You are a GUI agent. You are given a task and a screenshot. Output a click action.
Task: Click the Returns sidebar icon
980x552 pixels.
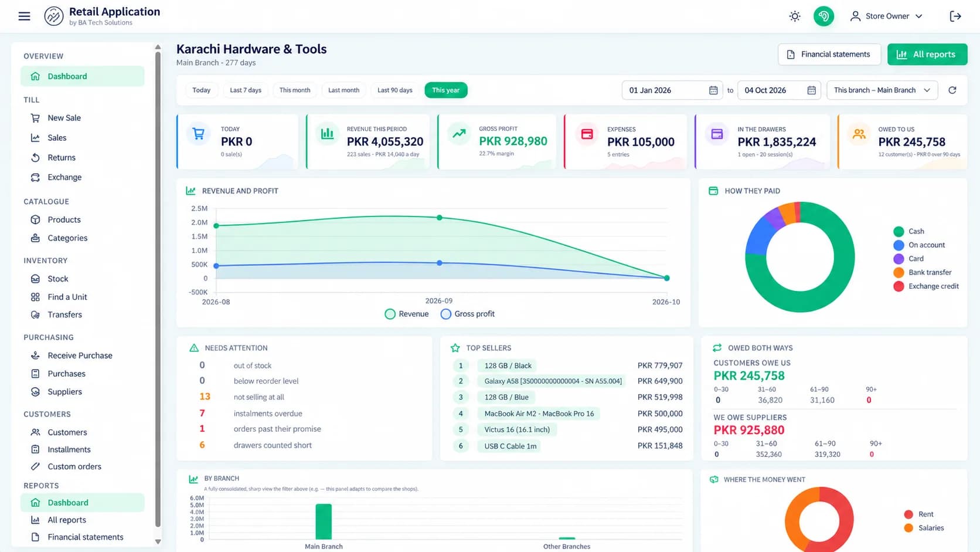tap(35, 158)
